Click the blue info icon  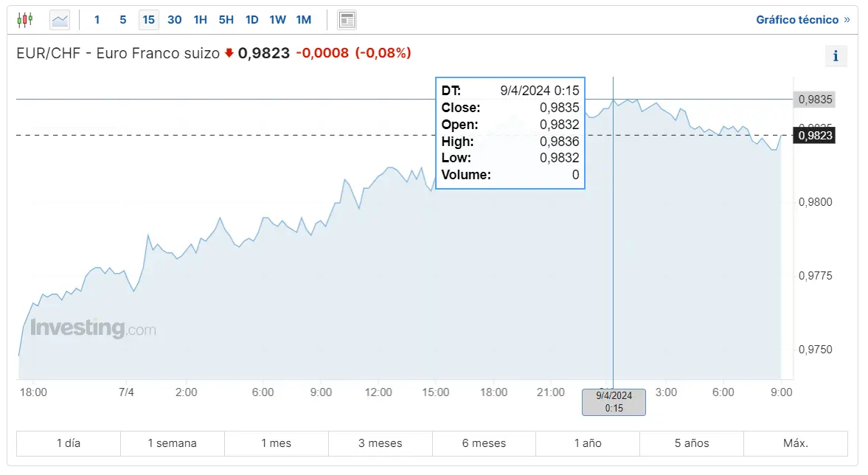[836, 56]
